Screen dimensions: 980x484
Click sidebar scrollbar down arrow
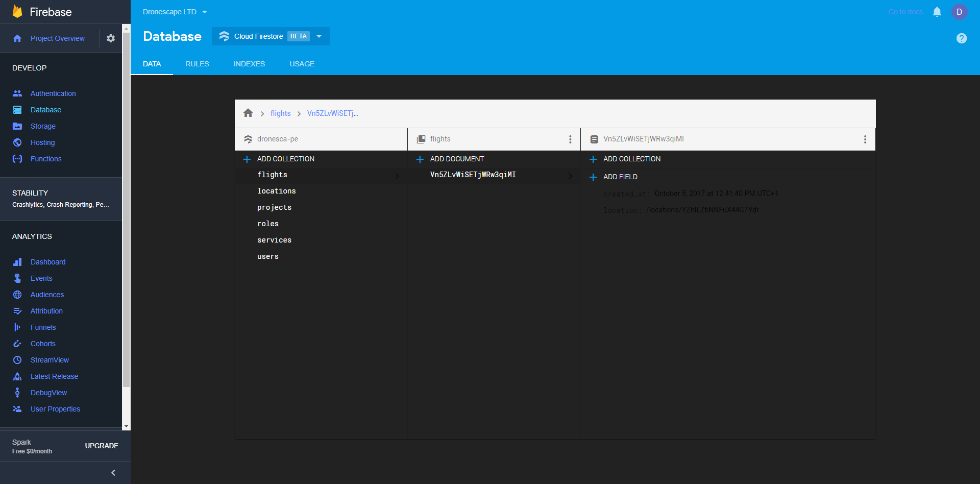tap(126, 426)
